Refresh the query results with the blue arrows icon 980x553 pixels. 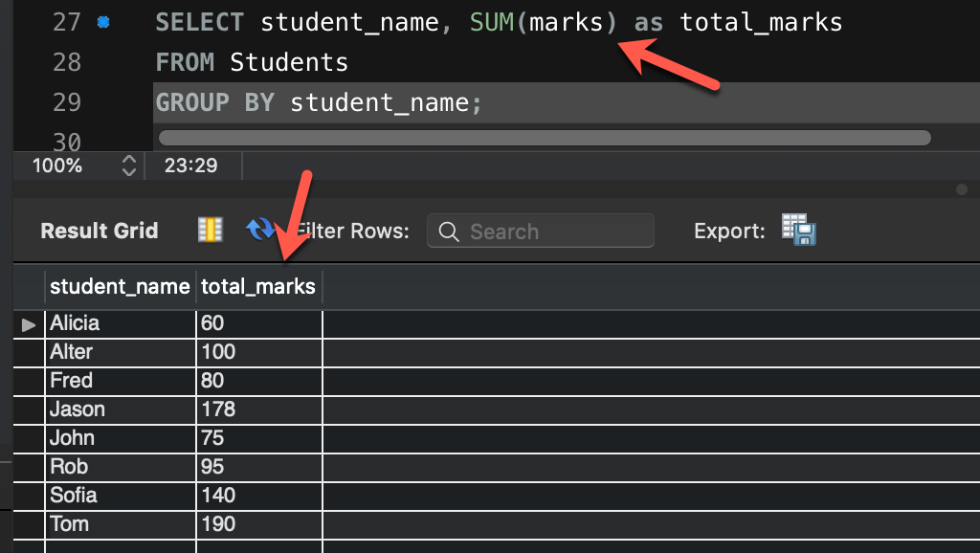click(260, 230)
